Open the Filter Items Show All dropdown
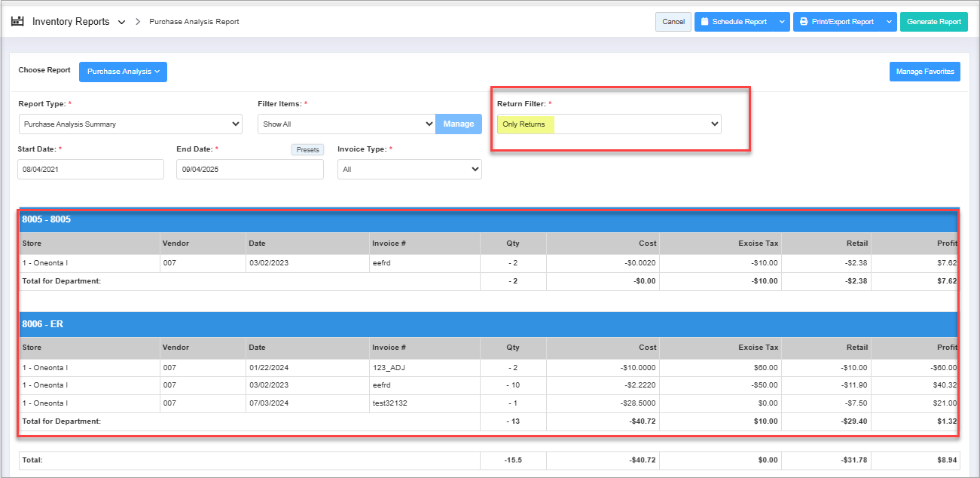The image size is (980, 478). (x=346, y=124)
